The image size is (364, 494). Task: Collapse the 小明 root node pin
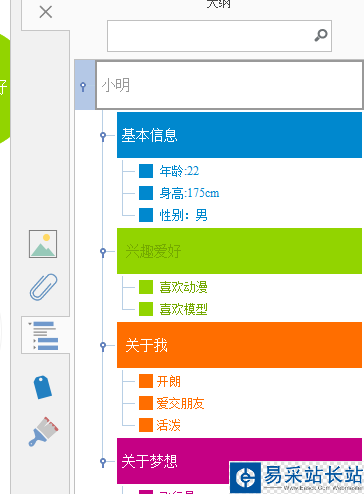click(83, 87)
